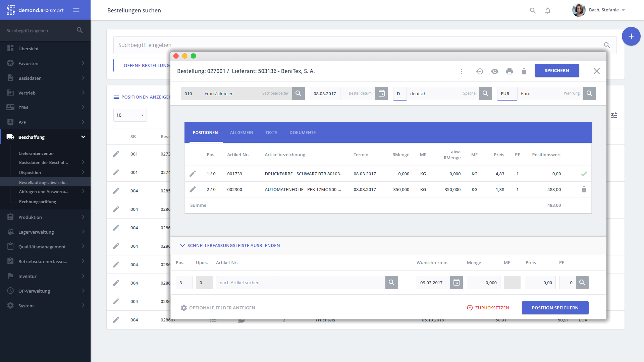Switch to the Allgemein tab
The image size is (644, 362).
pyautogui.click(x=241, y=132)
